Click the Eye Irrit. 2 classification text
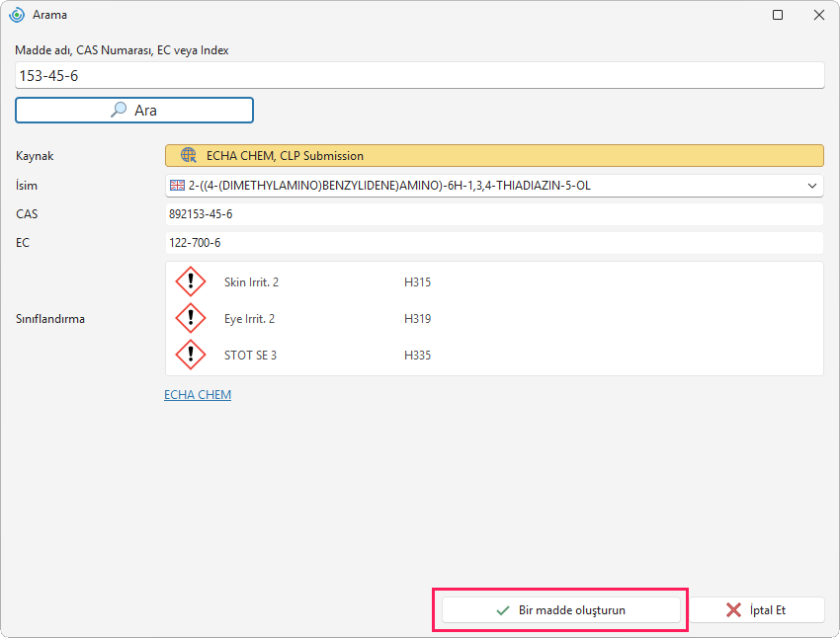This screenshot has width=840, height=638. click(x=249, y=318)
